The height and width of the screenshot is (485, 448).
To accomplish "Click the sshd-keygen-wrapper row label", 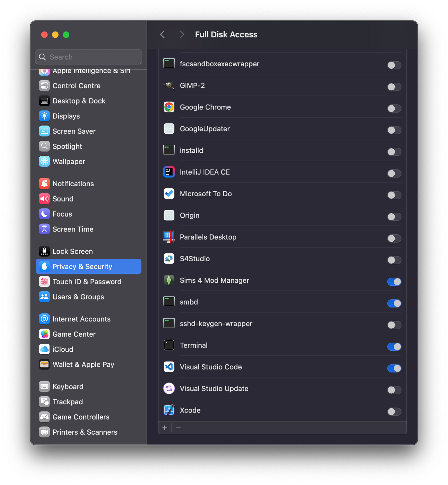I will click(x=216, y=324).
